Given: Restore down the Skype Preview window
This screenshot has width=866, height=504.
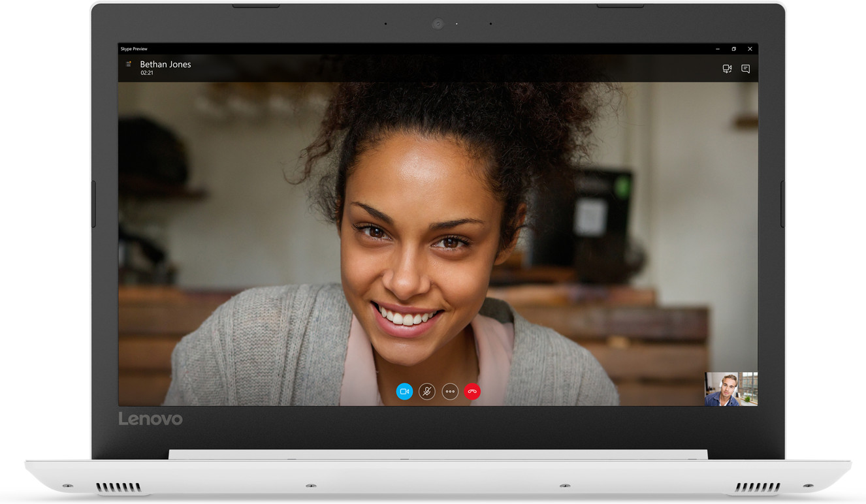Looking at the screenshot, I should [733, 49].
